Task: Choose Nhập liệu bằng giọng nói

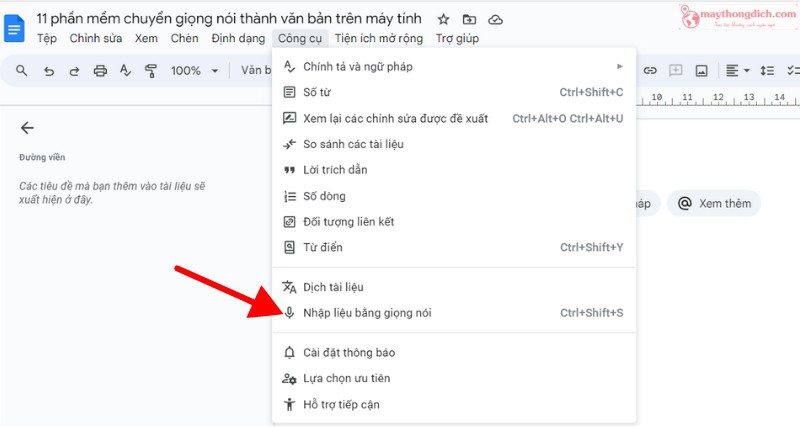Action: coord(454,313)
